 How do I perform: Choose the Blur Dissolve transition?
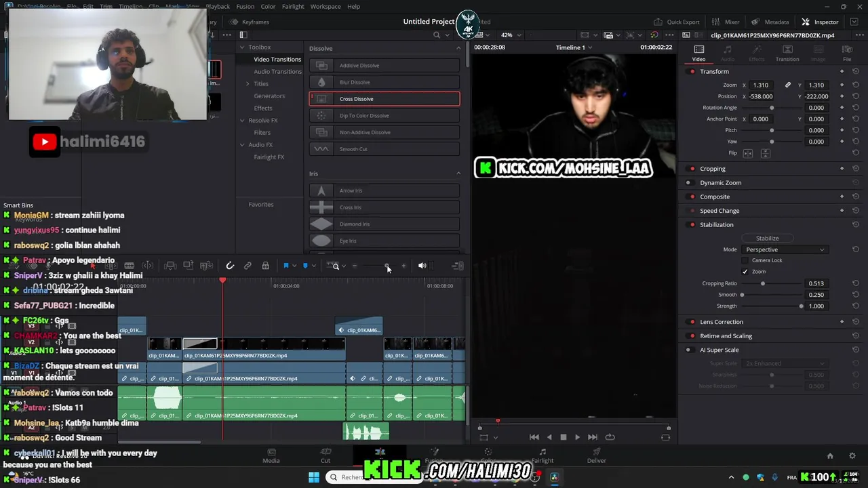384,82
